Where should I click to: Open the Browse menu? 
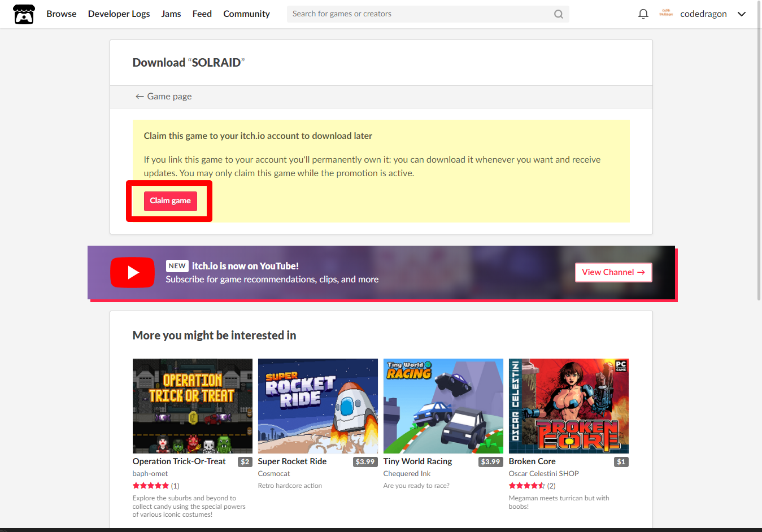coord(62,14)
